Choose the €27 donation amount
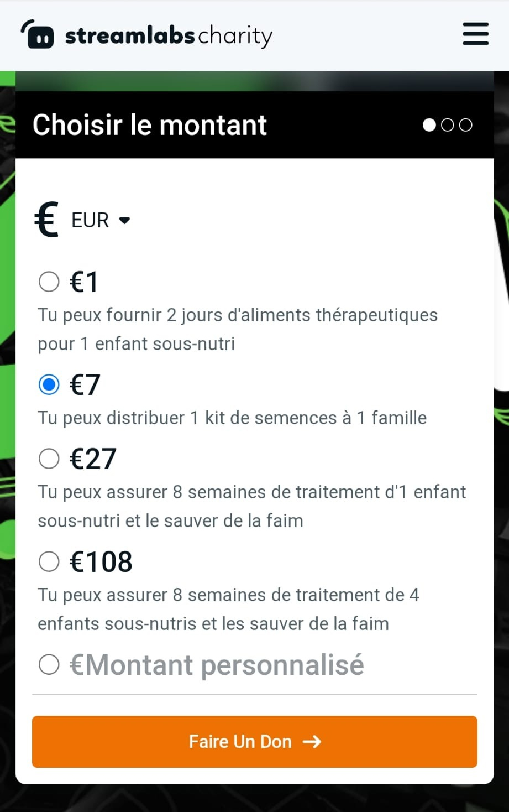The height and width of the screenshot is (812, 509). pos(49,459)
